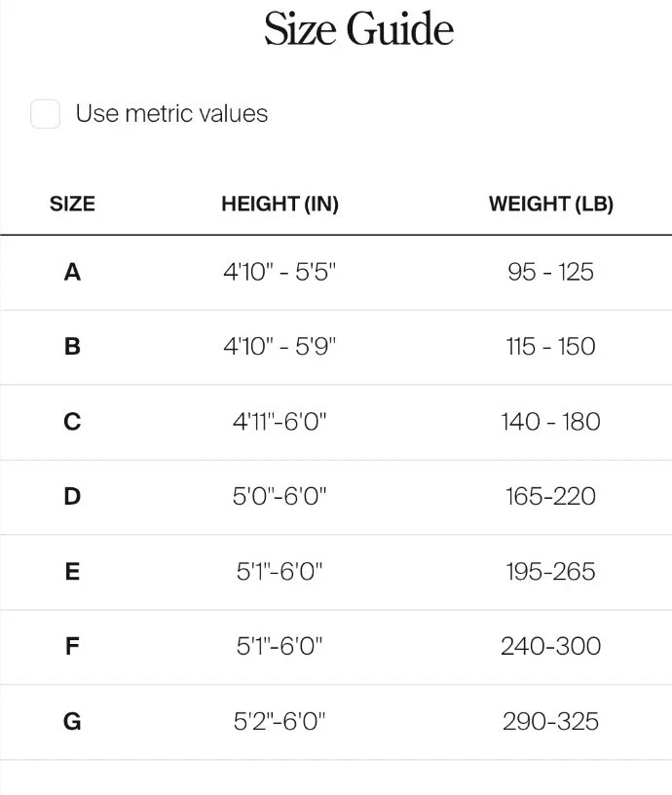The width and height of the screenshot is (672, 795).
Task: Select the HEIGHT (IN) column header
Action: [280, 205]
